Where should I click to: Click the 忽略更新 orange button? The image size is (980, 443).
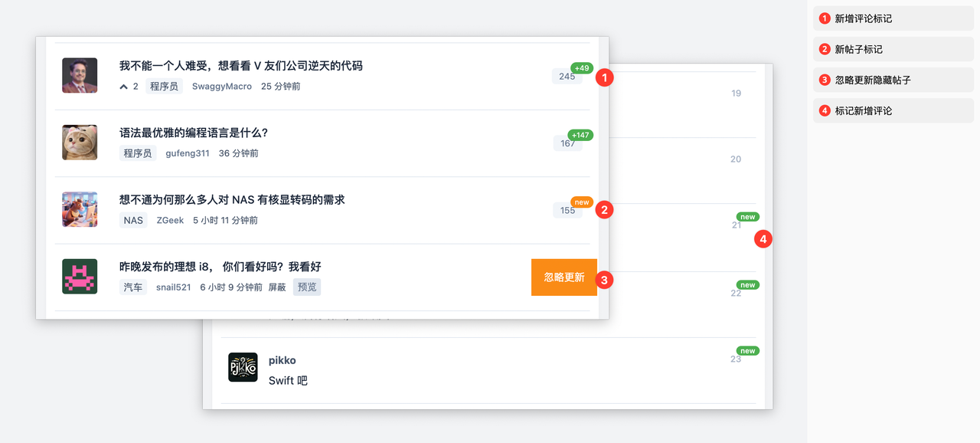564,277
